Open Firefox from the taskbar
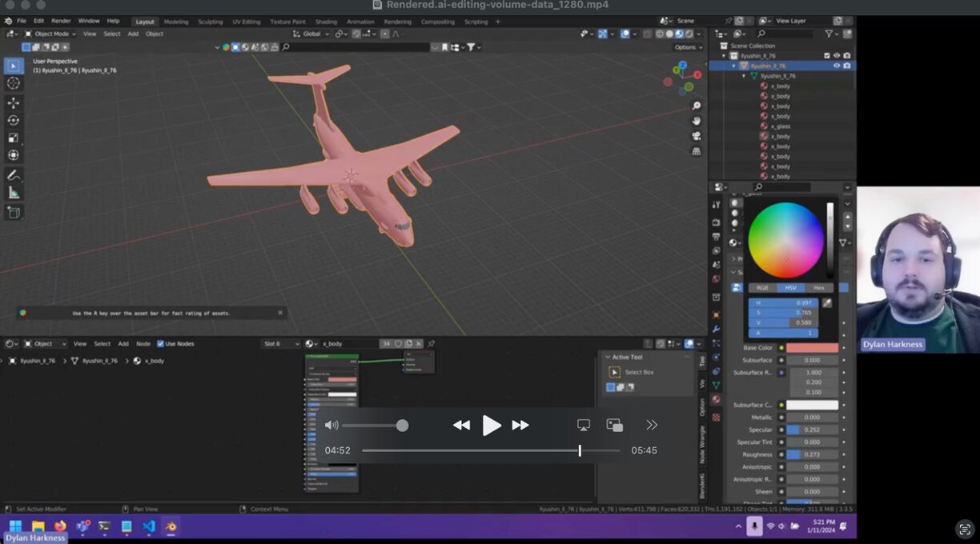 tap(60, 526)
